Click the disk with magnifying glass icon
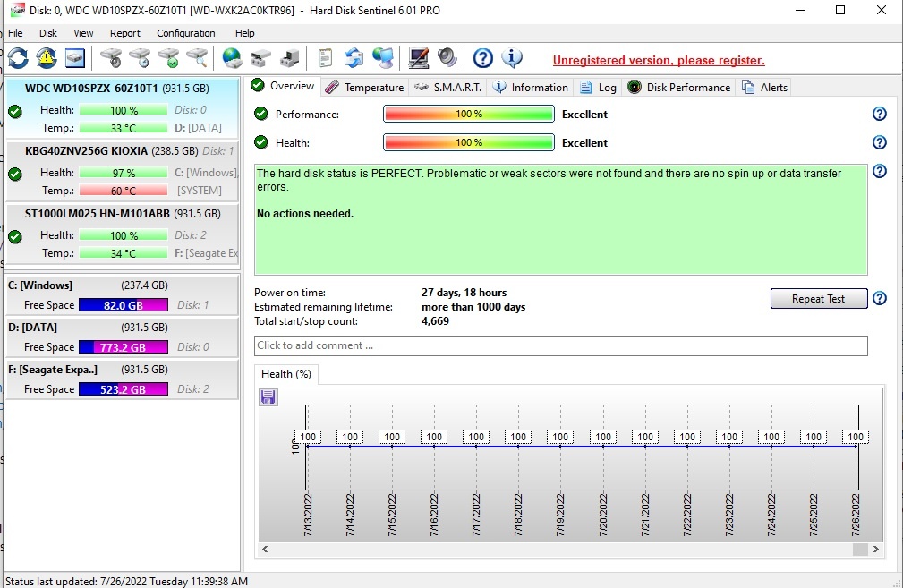This screenshot has width=903, height=588. pos(196,58)
